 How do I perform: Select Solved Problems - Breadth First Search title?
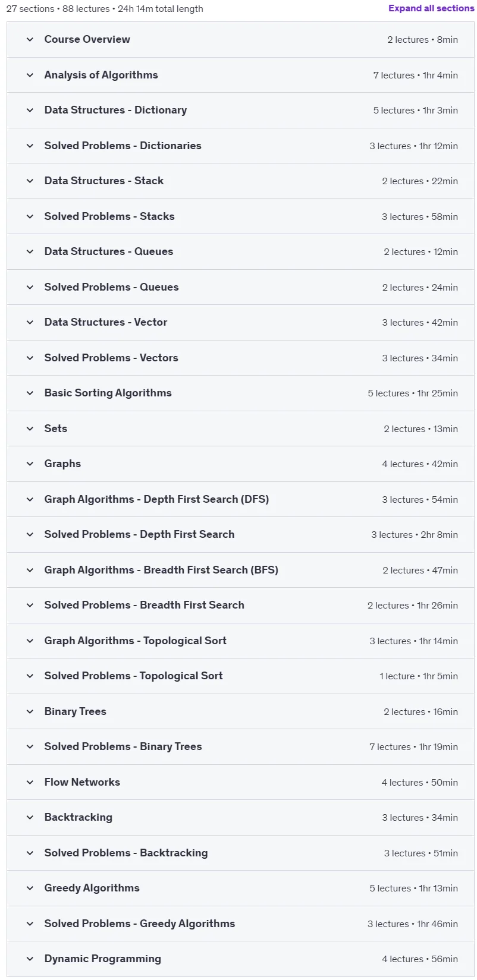[x=144, y=605]
